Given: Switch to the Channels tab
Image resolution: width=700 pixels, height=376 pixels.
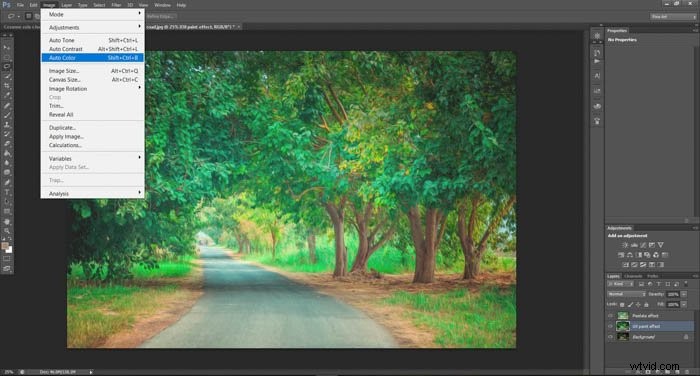Looking at the screenshot, I should click(x=633, y=276).
